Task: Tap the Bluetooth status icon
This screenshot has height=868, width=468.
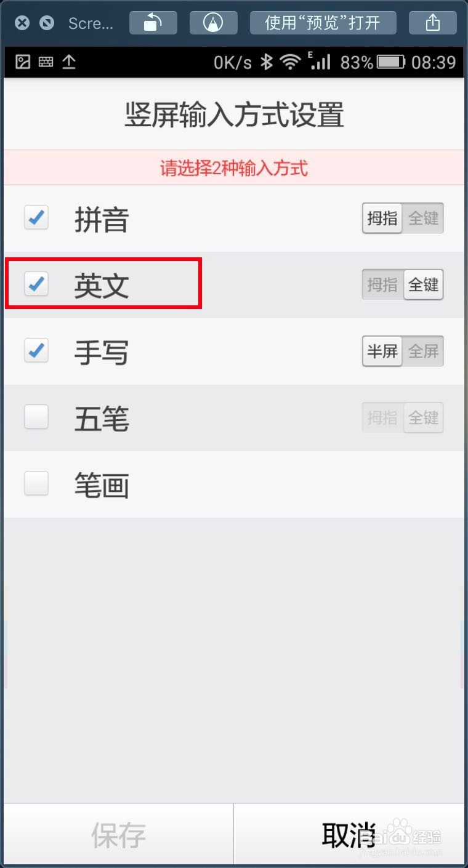Action: [266, 62]
